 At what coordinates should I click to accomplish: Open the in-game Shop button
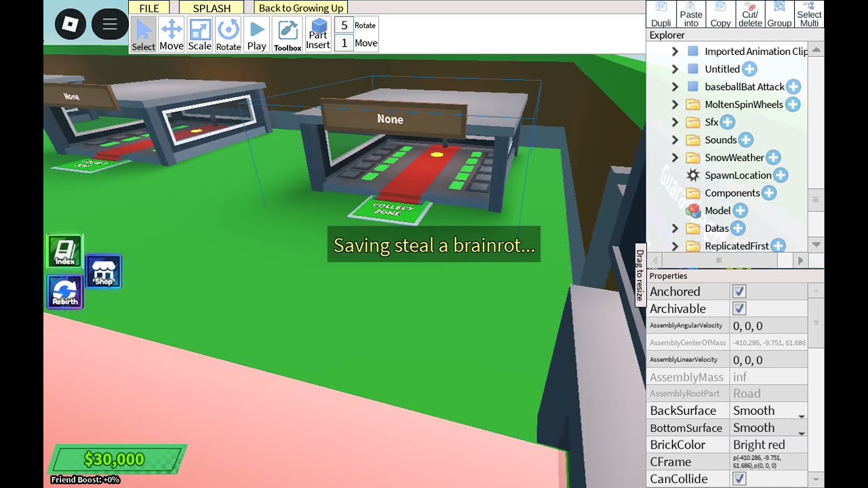coord(104,271)
